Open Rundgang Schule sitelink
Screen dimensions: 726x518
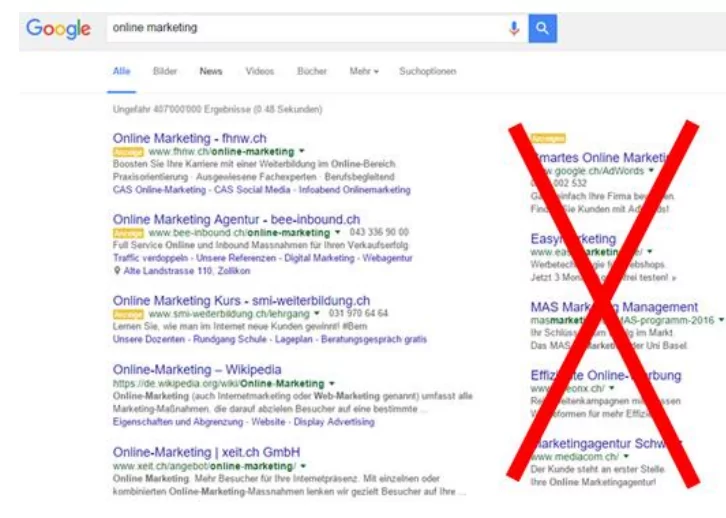click(x=230, y=339)
